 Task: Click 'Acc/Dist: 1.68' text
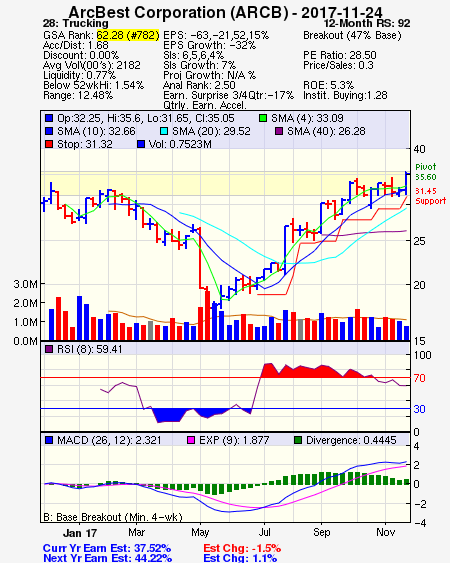click(x=76, y=45)
